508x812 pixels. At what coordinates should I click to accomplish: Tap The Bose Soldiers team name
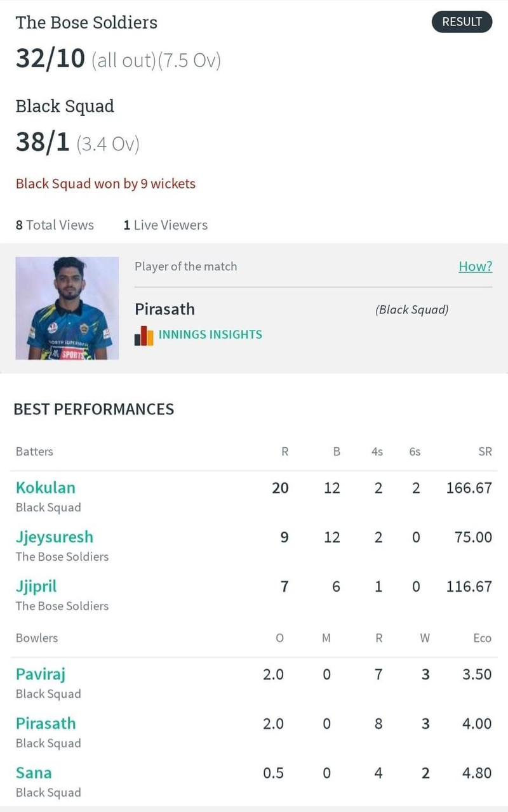point(86,22)
